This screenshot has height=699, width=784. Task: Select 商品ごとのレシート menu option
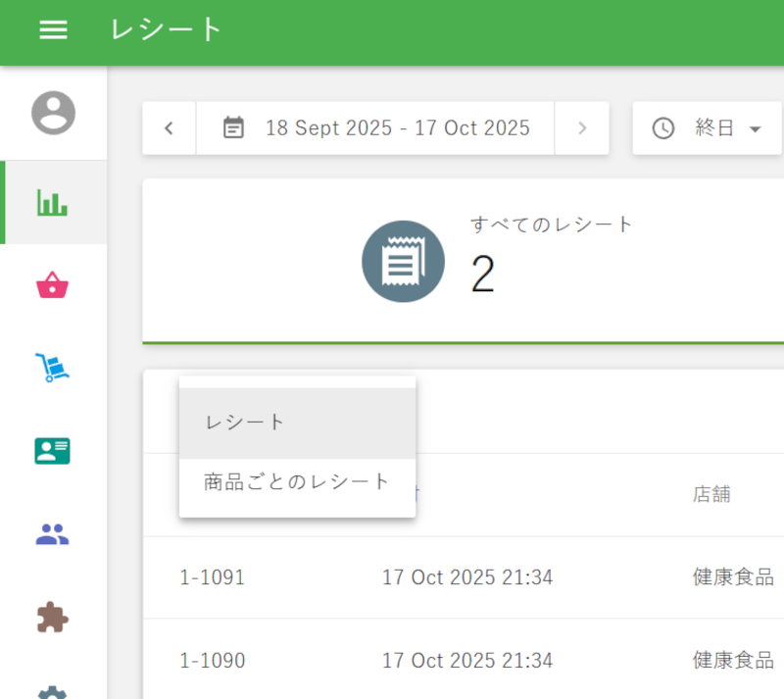pos(297,482)
